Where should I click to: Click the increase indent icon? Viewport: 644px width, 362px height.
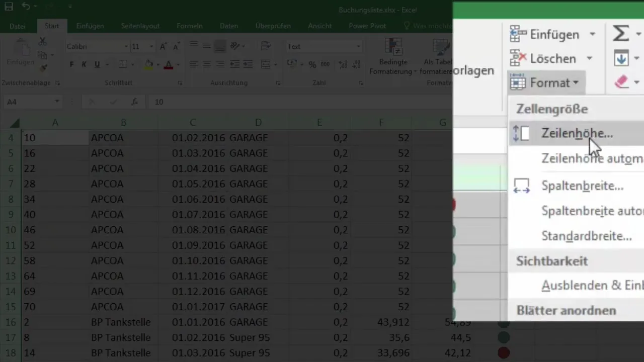click(248, 64)
